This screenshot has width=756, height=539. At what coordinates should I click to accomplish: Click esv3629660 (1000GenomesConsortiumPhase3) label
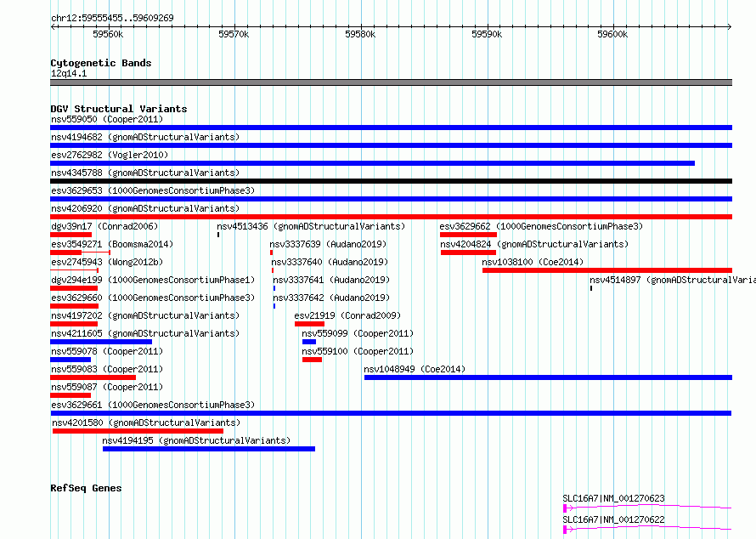click(x=153, y=298)
